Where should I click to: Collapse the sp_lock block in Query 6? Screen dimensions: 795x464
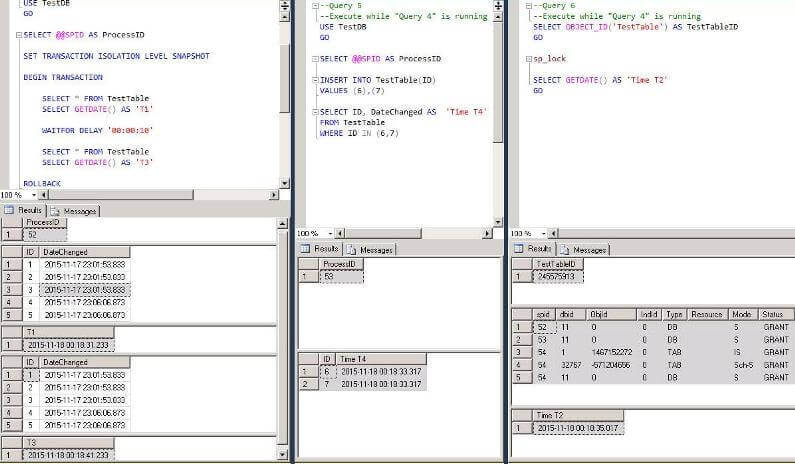pos(529,59)
